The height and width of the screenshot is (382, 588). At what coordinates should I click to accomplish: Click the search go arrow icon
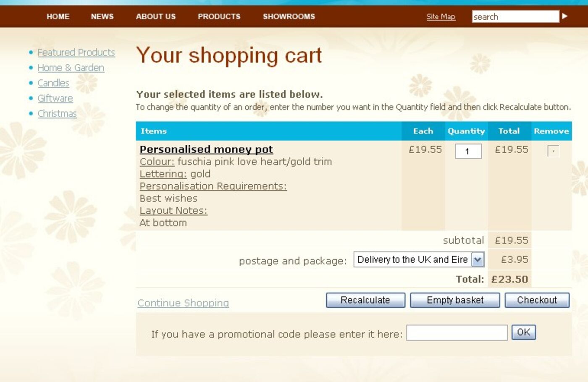[x=564, y=16]
